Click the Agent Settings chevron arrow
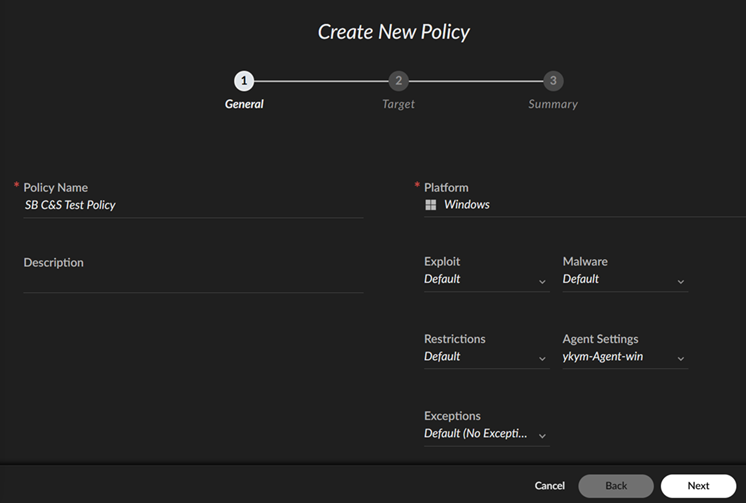Screen dimensions: 746x503 681,359
